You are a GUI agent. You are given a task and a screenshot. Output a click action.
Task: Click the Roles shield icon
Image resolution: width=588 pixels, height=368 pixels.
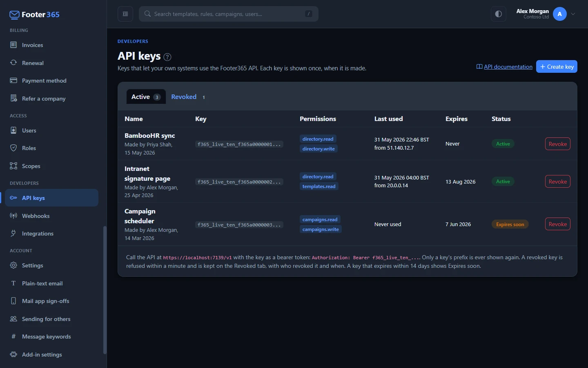tap(13, 148)
